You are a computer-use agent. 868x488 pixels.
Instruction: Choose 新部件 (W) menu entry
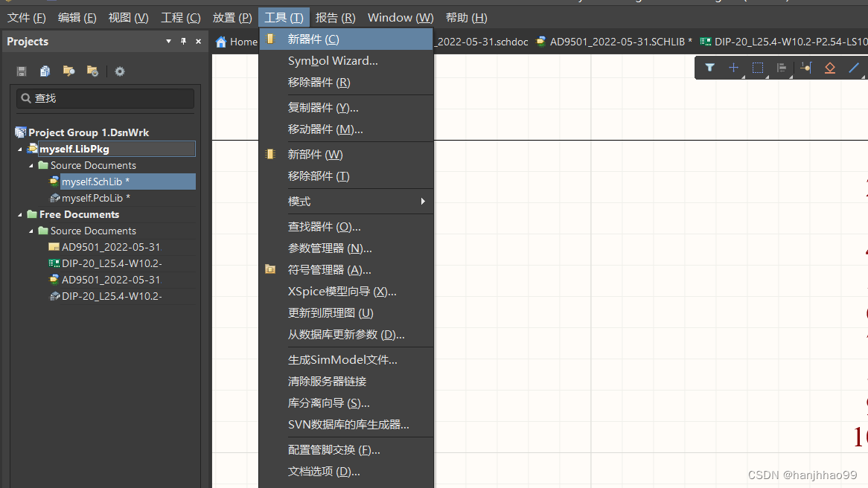(x=346, y=155)
